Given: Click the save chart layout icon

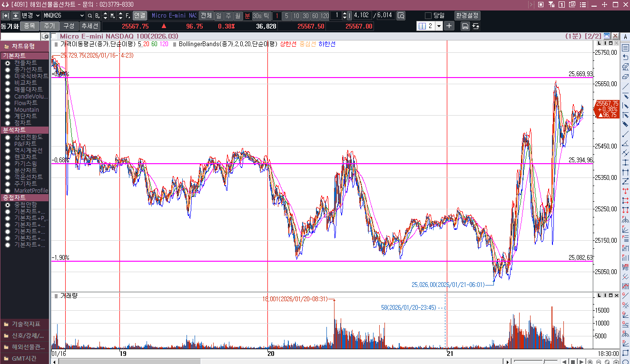Looking at the screenshot, I should tap(465, 26).
